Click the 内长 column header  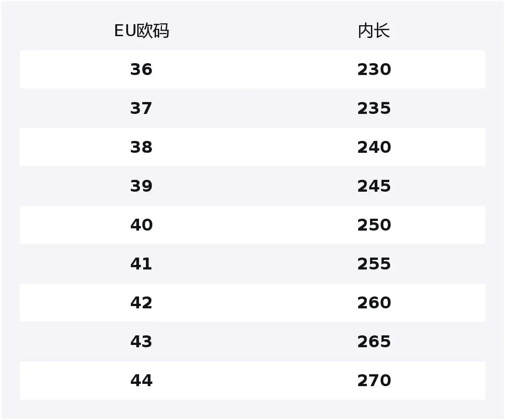[374, 31]
